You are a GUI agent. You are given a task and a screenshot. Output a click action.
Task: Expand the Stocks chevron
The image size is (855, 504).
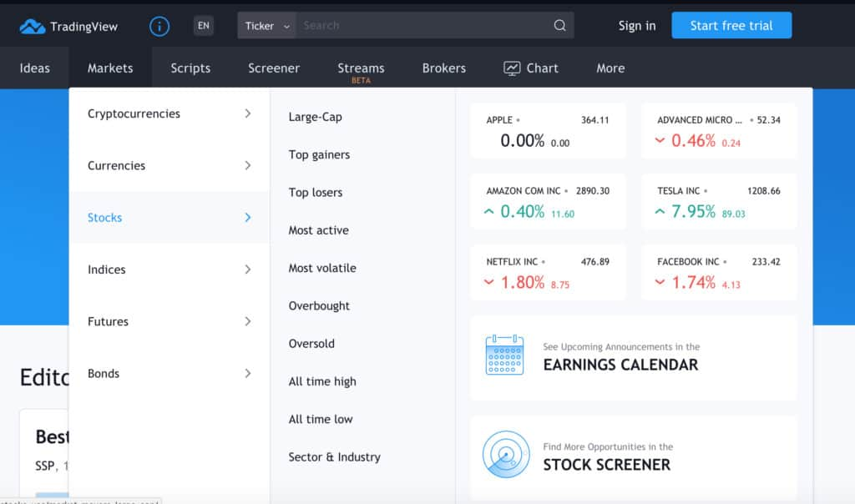247,218
